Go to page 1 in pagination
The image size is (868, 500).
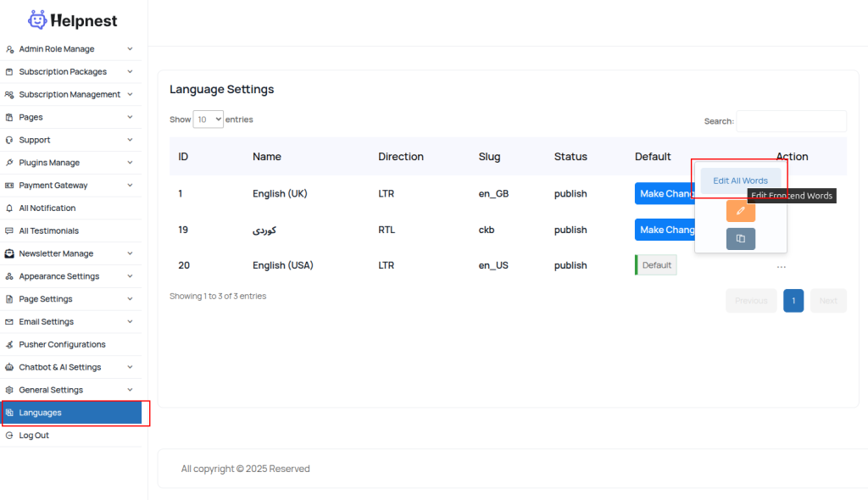point(793,301)
